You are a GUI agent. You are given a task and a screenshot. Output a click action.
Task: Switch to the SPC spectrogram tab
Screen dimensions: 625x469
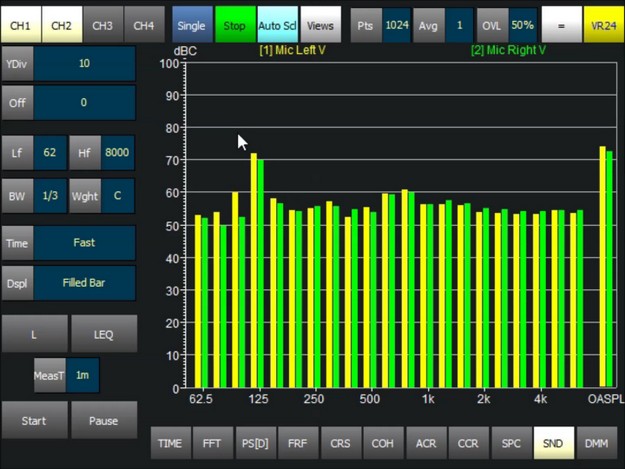pyautogui.click(x=511, y=443)
